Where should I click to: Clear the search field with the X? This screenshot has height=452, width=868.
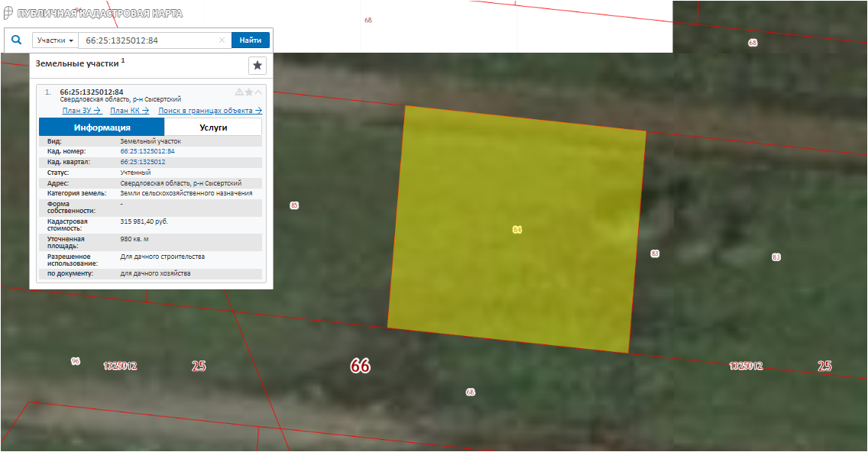[222, 40]
